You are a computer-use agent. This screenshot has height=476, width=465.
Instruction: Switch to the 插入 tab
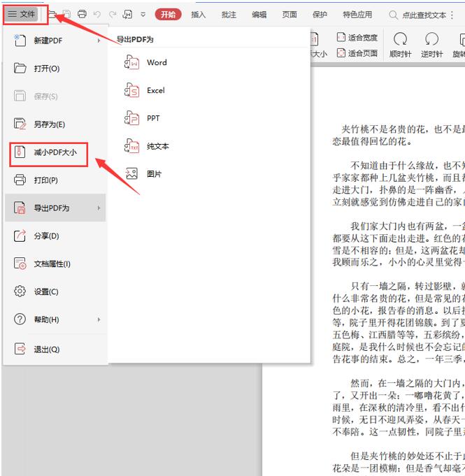pos(199,14)
